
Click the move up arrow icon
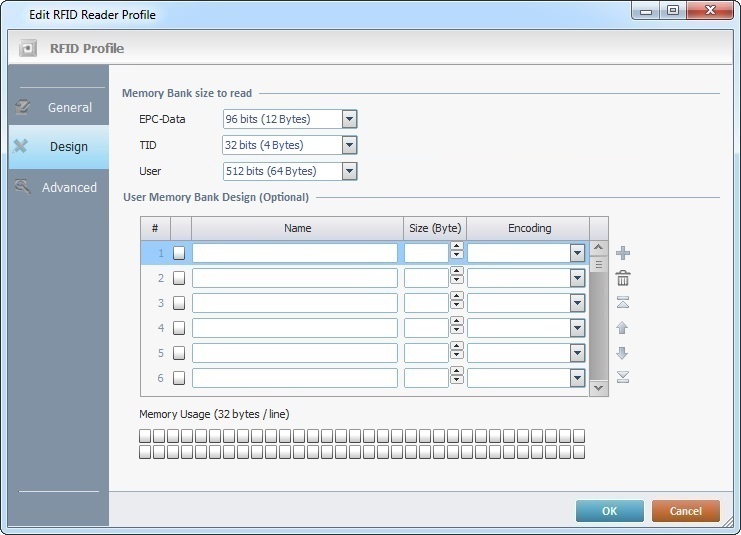point(623,328)
